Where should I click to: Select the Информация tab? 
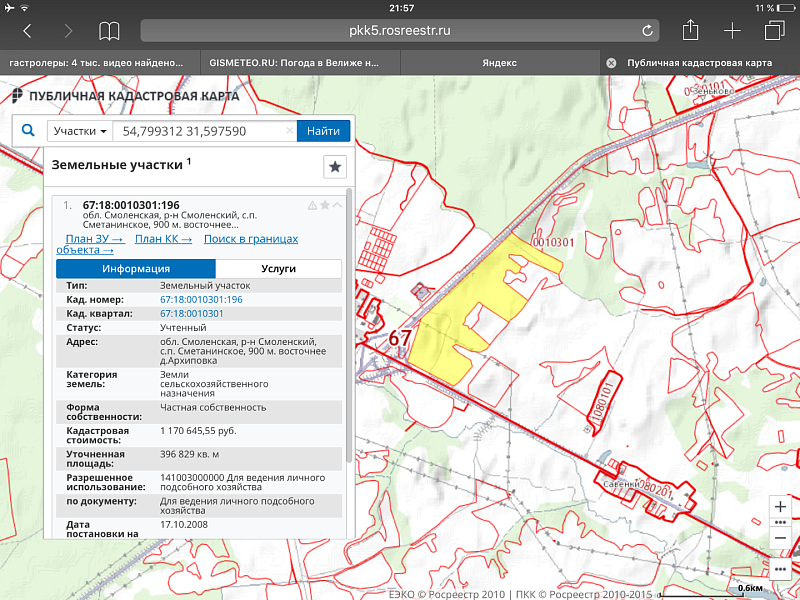coord(136,269)
